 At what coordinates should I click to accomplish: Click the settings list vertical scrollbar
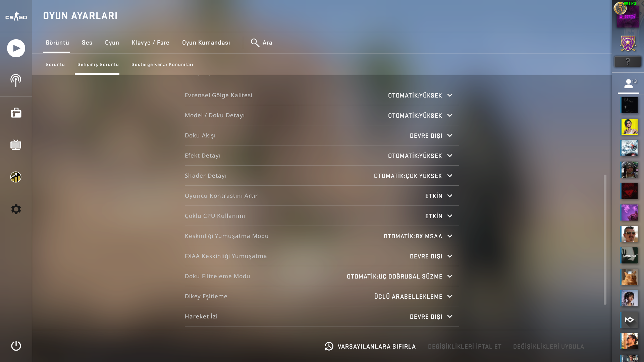(x=605, y=239)
